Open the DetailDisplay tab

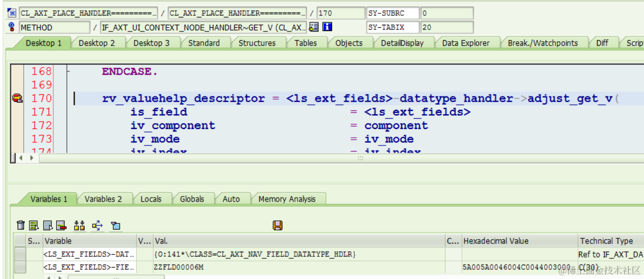point(402,43)
